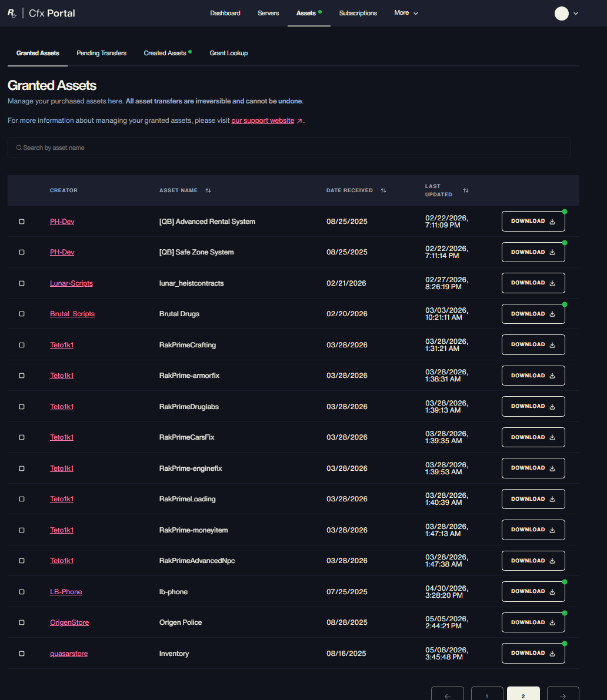Download Origen Police asset

tap(533, 622)
